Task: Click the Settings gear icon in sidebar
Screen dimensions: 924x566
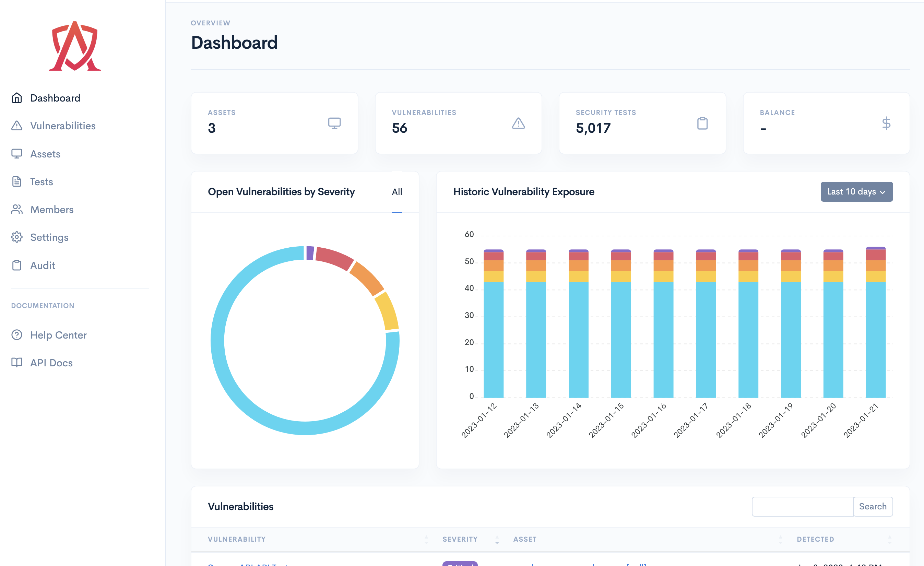Action: 16,237
